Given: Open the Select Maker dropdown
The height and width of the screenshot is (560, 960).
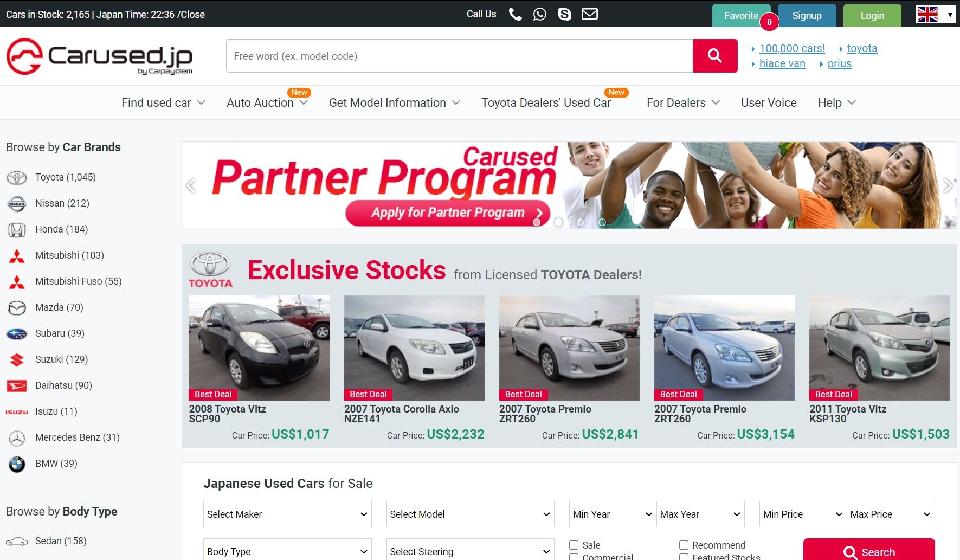Looking at the screenshot, I should [x=287, y=514].
